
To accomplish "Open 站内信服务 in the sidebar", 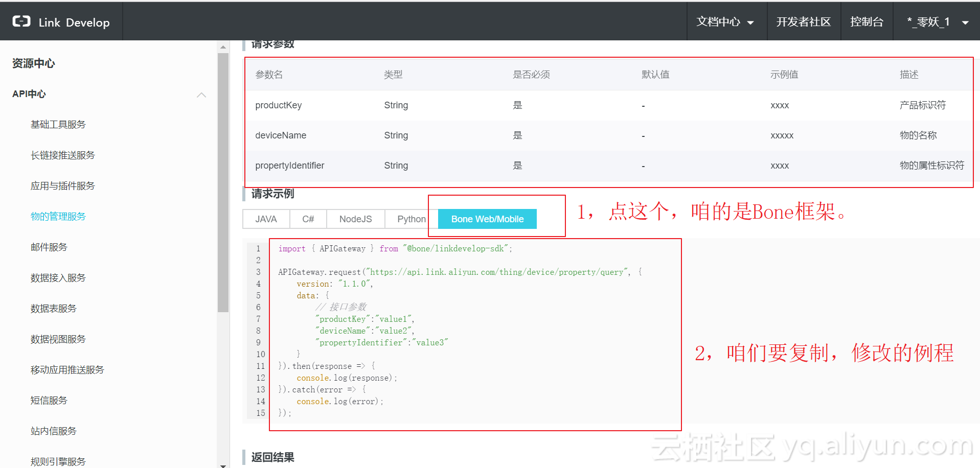I will point(54,431).
